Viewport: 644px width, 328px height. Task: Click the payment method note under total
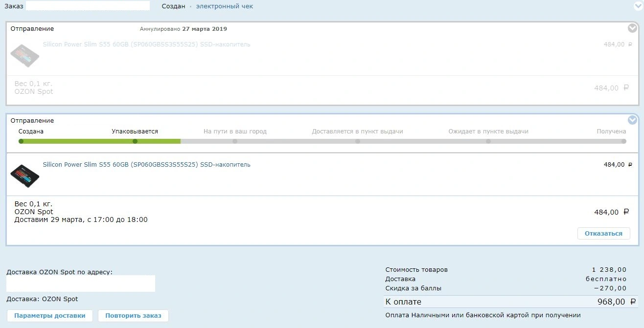point(483,315)
